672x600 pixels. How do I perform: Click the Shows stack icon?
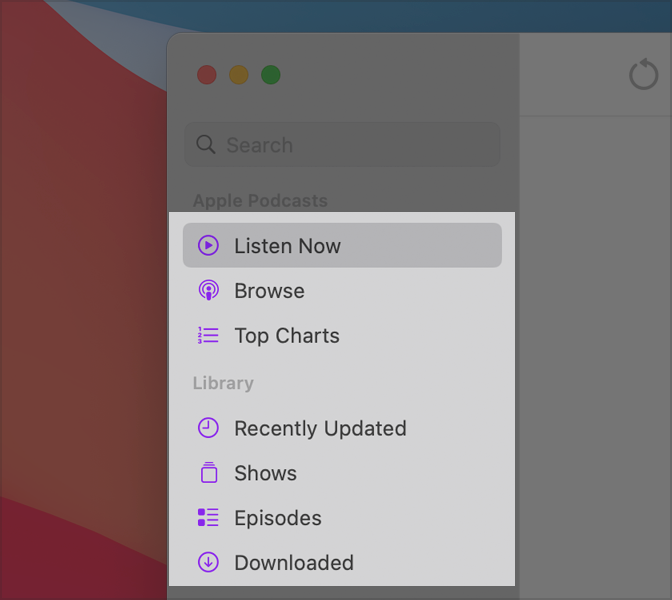click(x=209, y=472)
